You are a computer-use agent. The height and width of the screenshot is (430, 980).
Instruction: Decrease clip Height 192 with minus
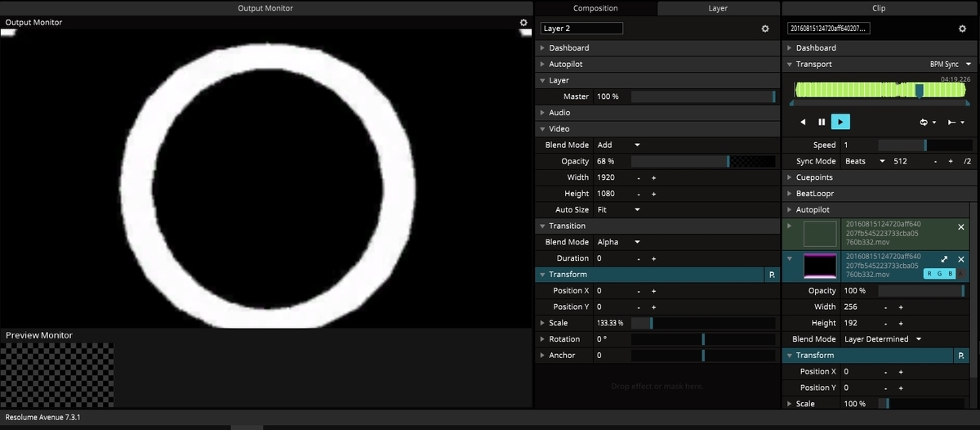coord(886,323)
